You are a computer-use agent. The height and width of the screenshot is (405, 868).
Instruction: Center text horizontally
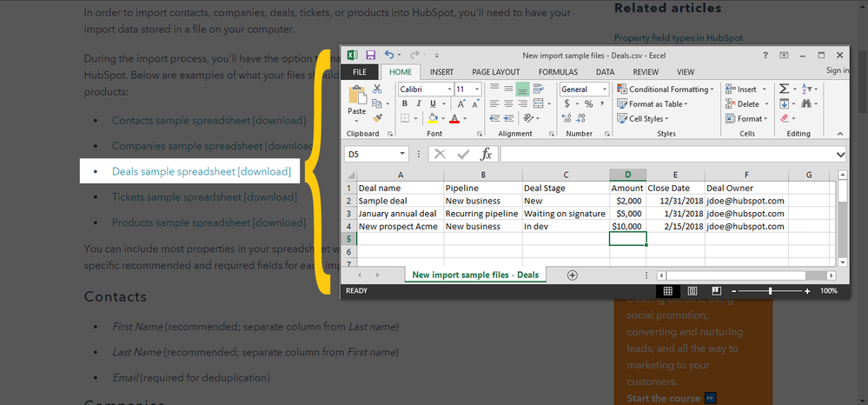pyautogui.click(x=509, y=103)
